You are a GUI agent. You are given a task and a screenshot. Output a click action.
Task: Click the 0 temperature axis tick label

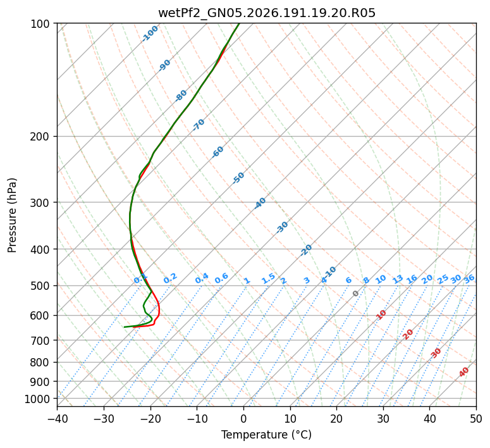[244, 419]
